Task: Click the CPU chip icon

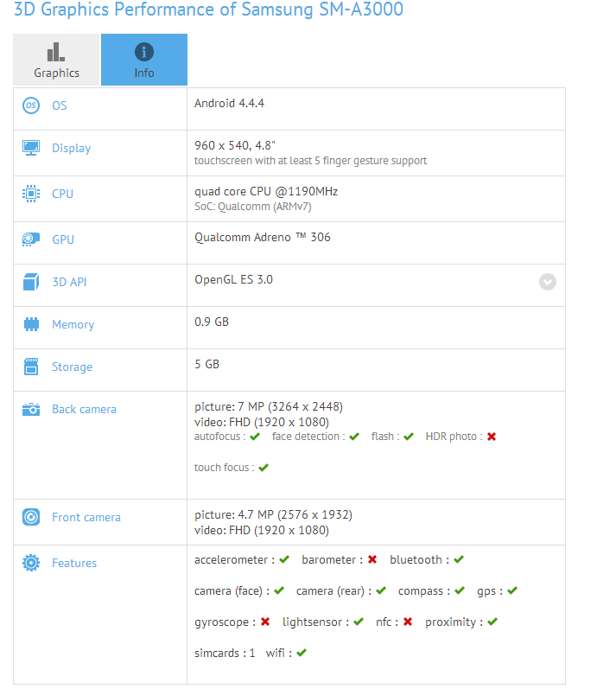Action: coord(31,194)
